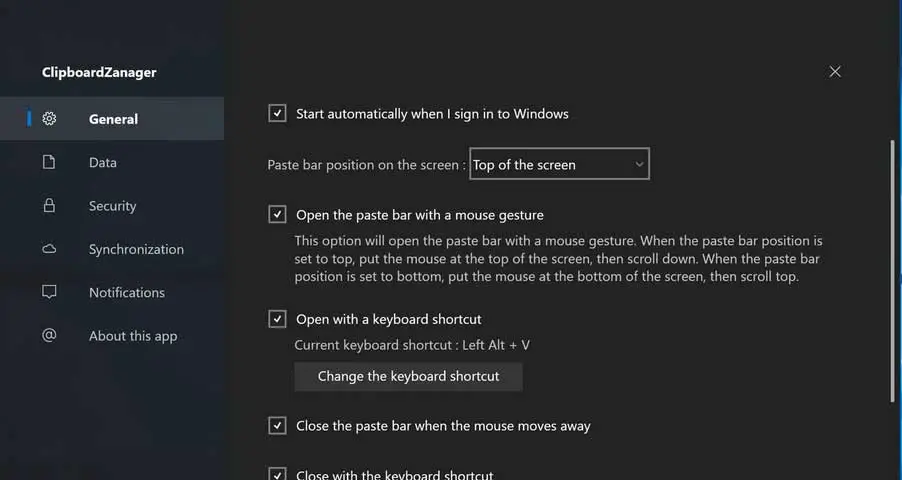Disable start automatically with Windows checkbox
The width and height of the screenshot is (902, 480).
coord(278,114)
